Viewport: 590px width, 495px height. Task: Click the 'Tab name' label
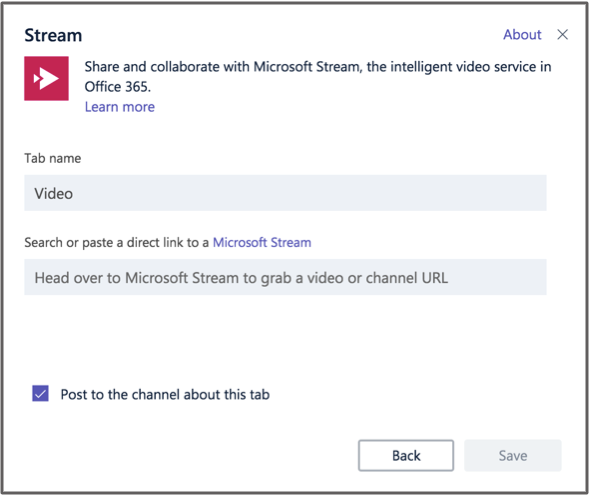click(x=53, y=158)
